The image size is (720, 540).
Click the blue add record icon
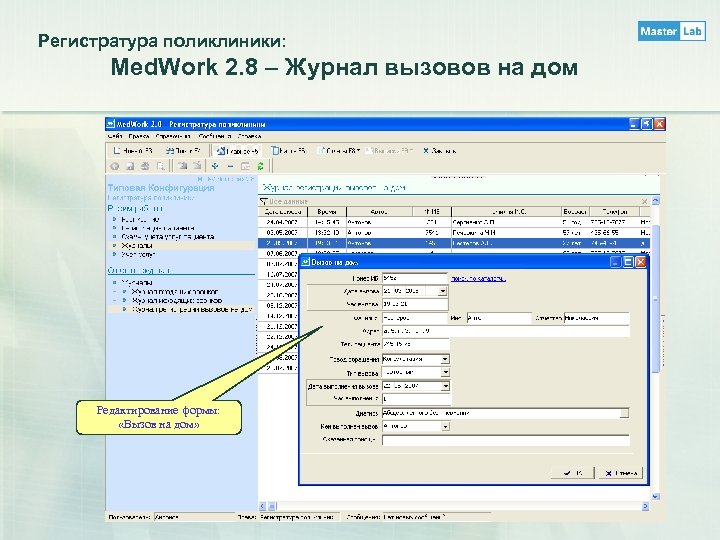pyautogui.click(x=215, y=166)
